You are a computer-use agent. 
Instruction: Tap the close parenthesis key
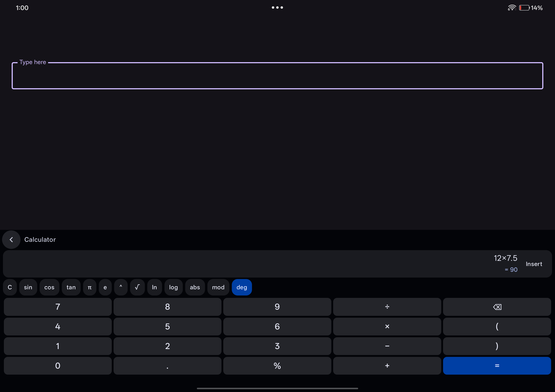[x=497, y=346]
